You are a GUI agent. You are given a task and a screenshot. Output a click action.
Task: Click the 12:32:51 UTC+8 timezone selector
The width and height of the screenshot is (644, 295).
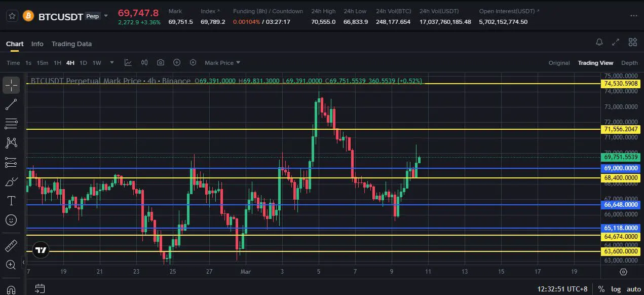coord(562,289)
